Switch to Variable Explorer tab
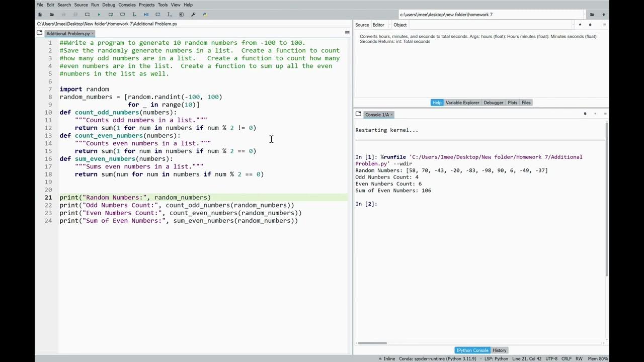This screenshot has height=362, width=644. click(462, 103)
